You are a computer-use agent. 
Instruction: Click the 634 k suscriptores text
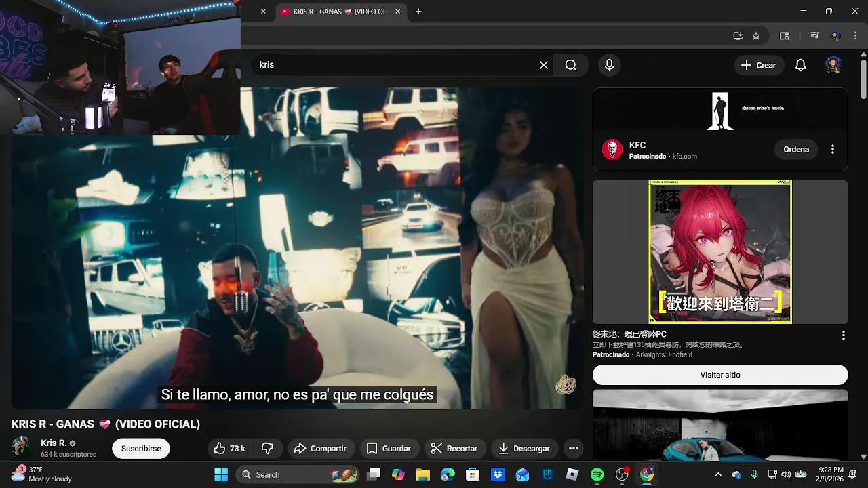coord(68,454)
